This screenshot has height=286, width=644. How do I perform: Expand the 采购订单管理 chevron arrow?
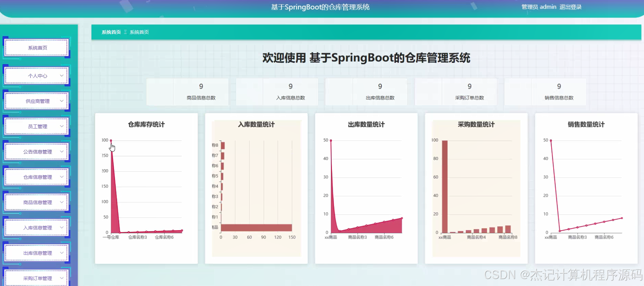pos(62,278)
